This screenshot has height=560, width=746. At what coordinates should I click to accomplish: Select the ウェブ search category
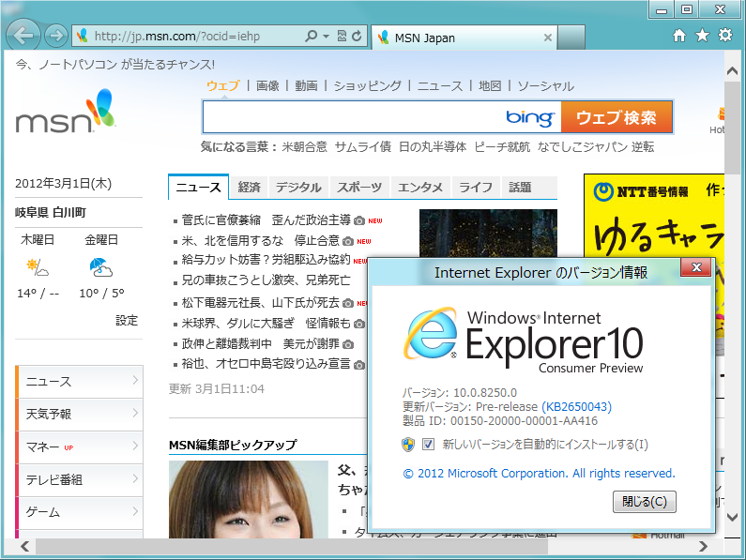point(222,85)
